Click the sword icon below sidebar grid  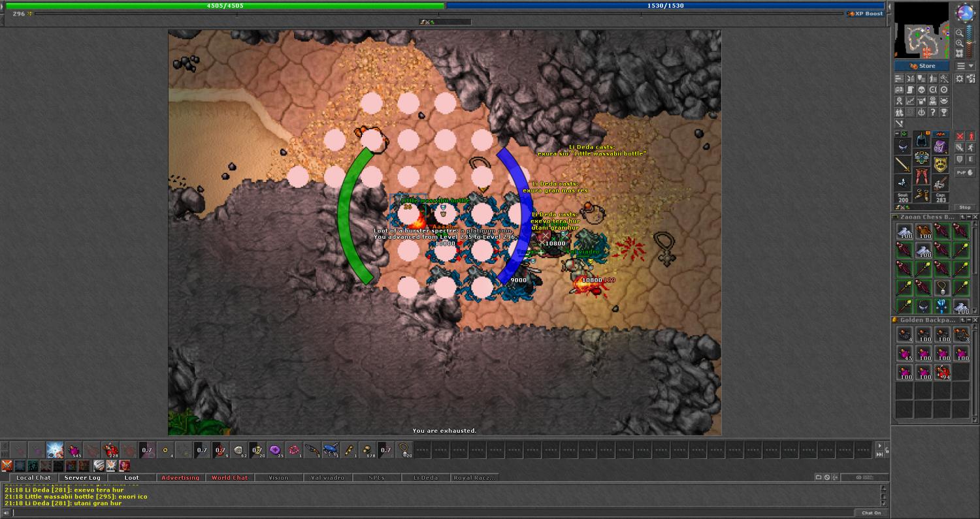point(899,123)
